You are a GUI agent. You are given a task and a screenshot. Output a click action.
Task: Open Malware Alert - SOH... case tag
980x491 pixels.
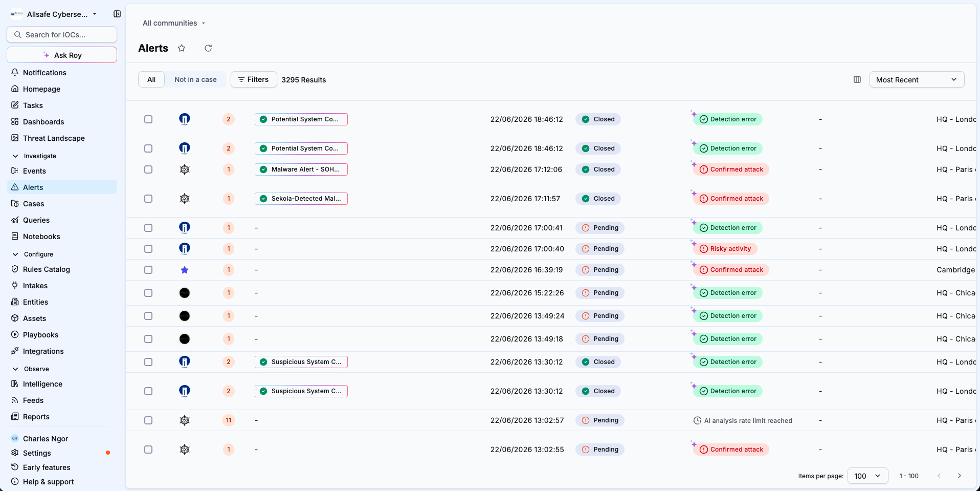tap(301, 169)
